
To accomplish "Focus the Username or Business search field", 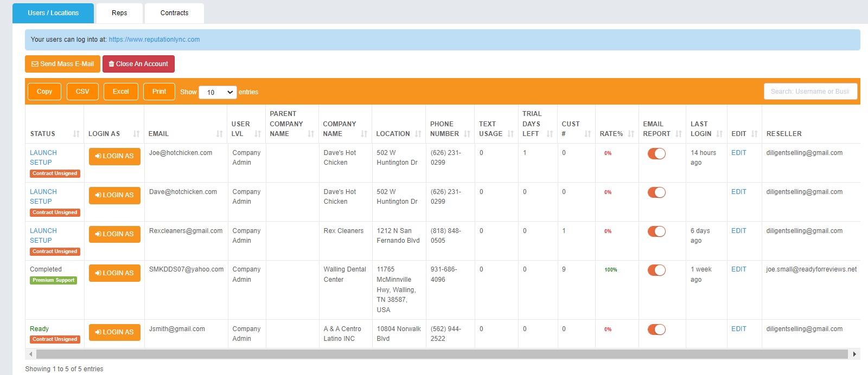I will tap(810, 92).
